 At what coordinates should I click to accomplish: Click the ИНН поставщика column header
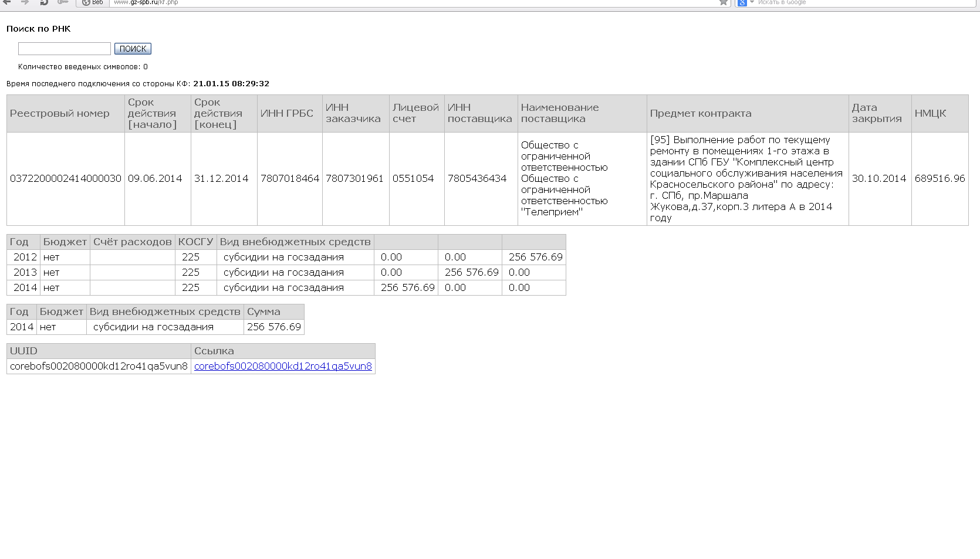pos(480,113)
